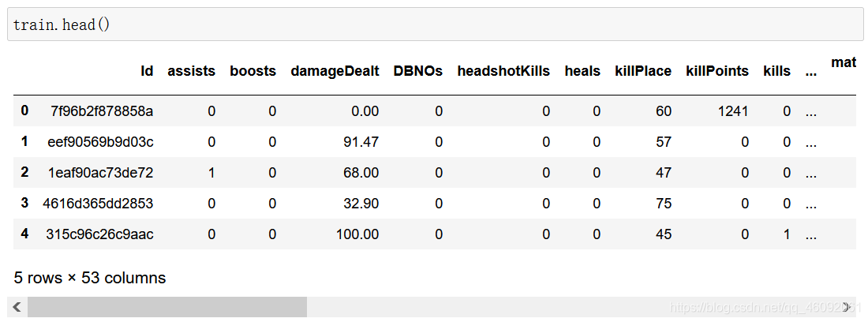868x322 pixels.
Task: Click killPlace value 45
Action: (664, 234)
